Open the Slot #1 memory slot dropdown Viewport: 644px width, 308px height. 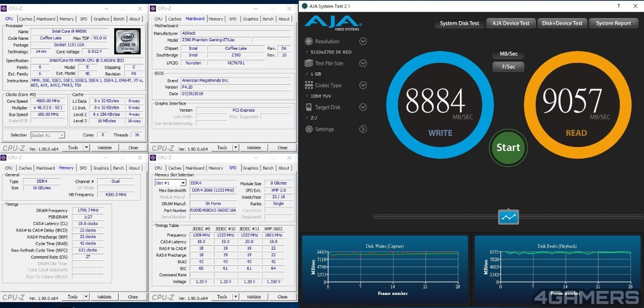point(171,183)
